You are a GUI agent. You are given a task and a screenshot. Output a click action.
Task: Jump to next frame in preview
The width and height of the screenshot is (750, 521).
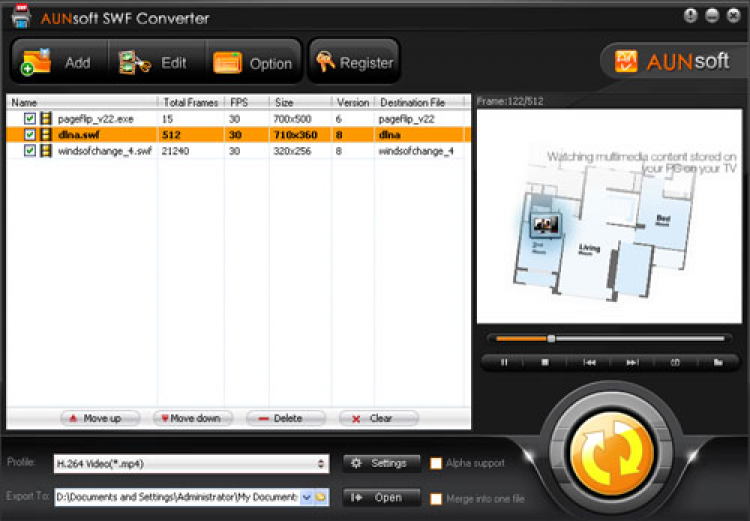coord(632,363)
